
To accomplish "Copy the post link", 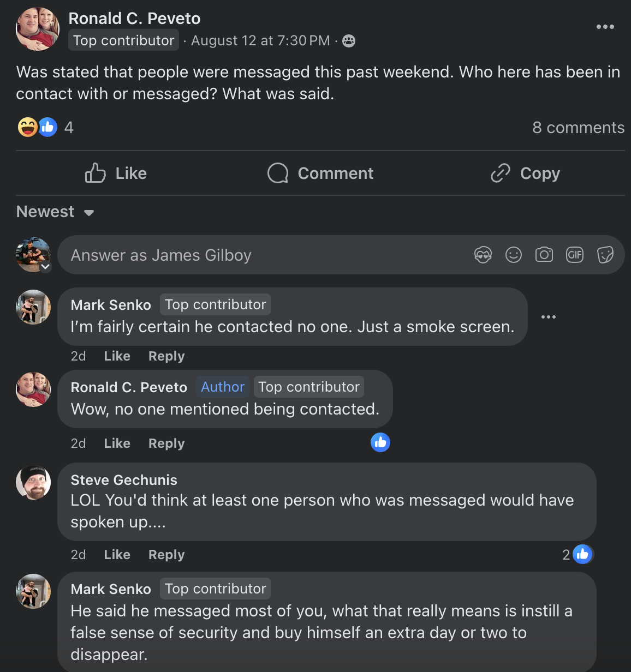I will tap(525, 173).
